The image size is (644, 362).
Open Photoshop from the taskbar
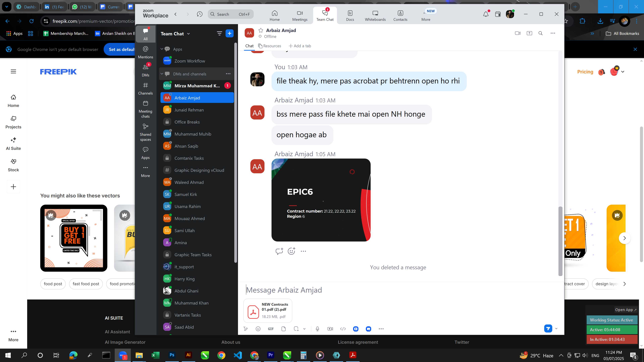(x=172, y=355)
